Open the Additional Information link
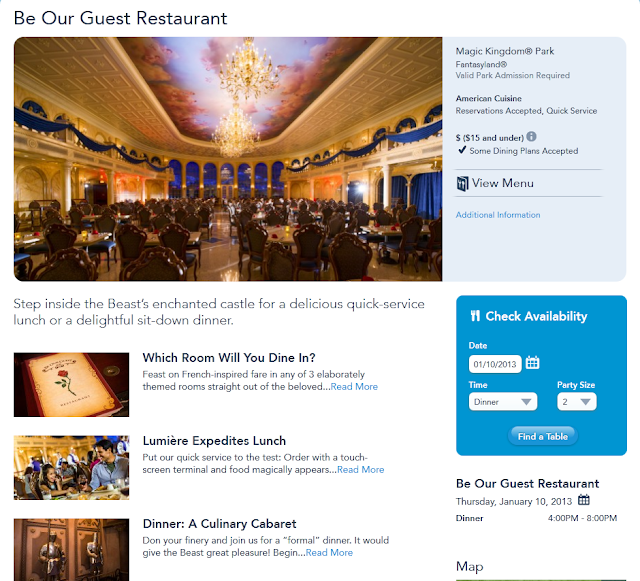Screen dimensions: 640x581 click(x=498, y=215)
